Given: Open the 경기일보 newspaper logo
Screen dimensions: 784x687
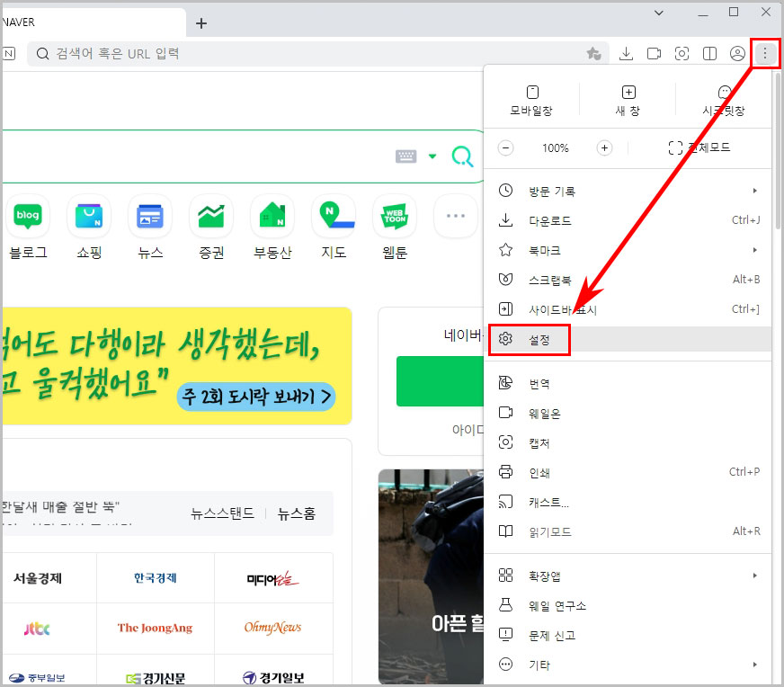Looking at the screenshot, I should (273, 678).
